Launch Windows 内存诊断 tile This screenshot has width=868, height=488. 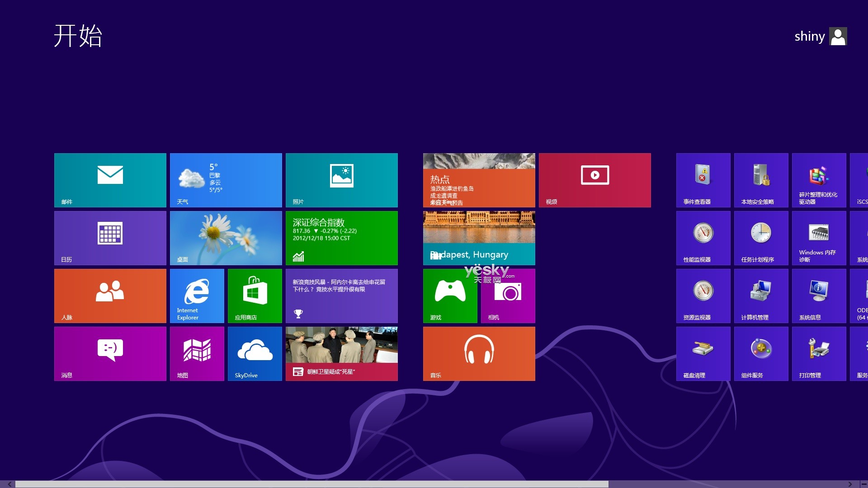point(818,238)
